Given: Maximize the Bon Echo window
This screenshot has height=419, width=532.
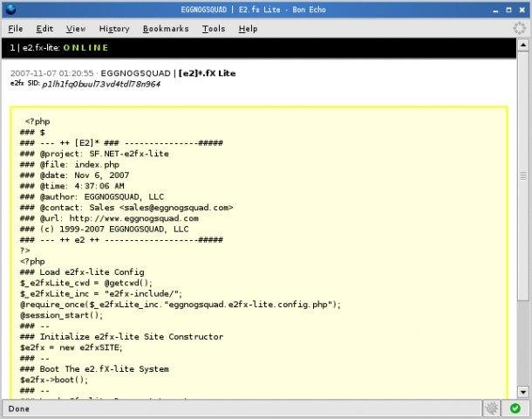Looking at the screenshot, I should [x=508, y=10].
